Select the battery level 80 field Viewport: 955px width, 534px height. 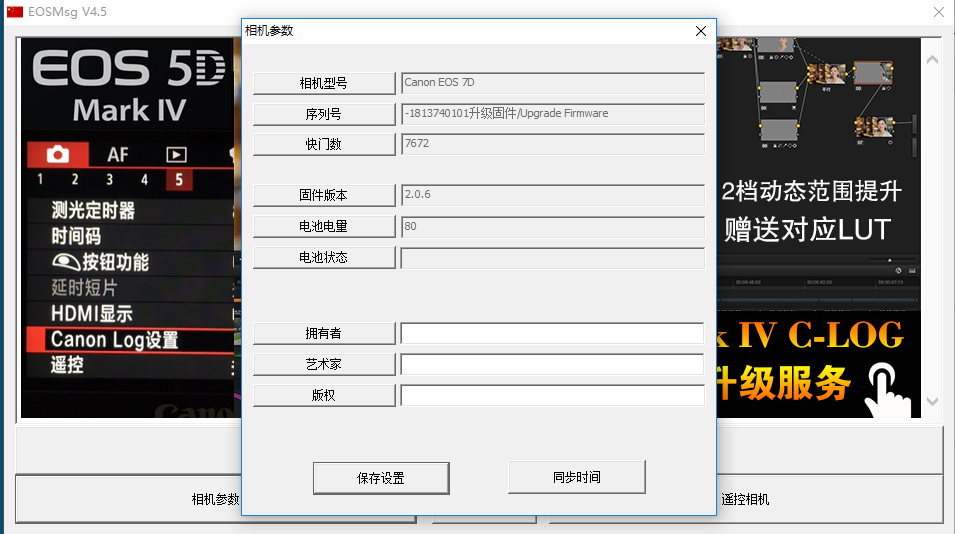click(552, 227)
